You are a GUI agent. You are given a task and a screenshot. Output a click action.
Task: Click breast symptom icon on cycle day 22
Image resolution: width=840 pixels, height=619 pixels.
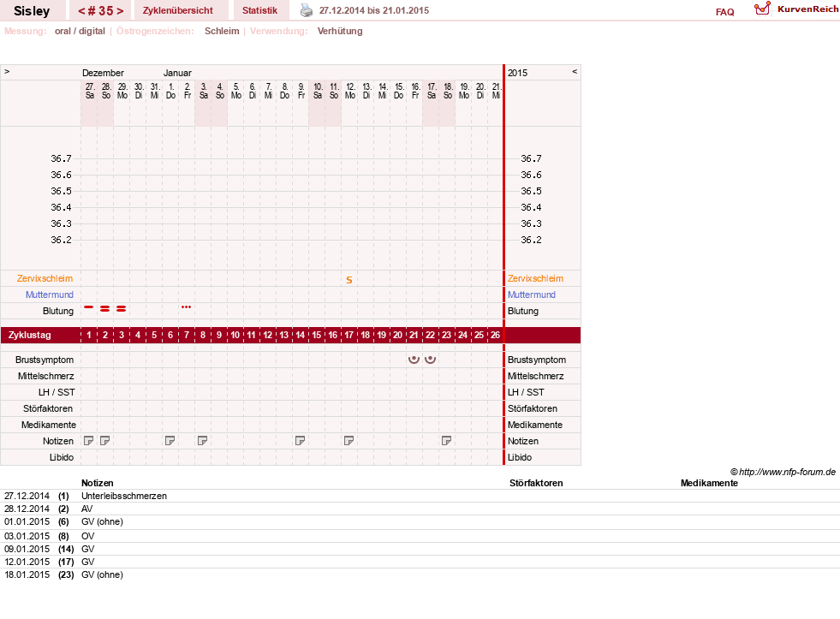tap(430, 360)
